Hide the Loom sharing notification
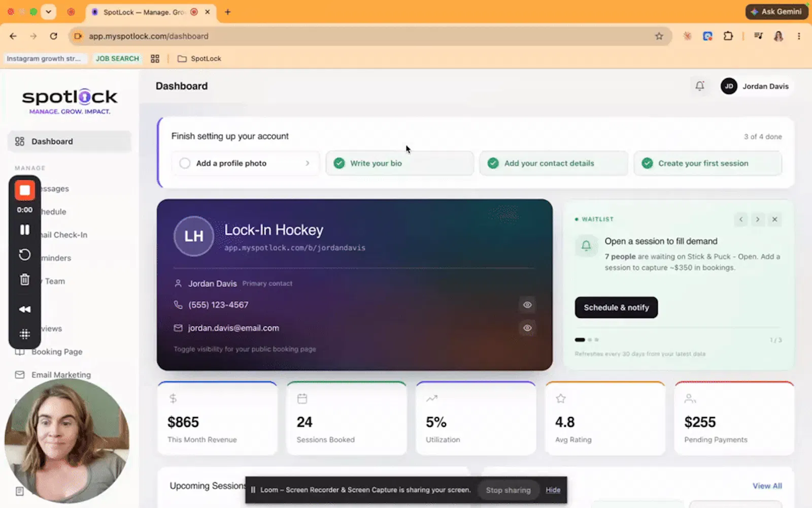Screen dimensions: 812x508 [553, 490]
